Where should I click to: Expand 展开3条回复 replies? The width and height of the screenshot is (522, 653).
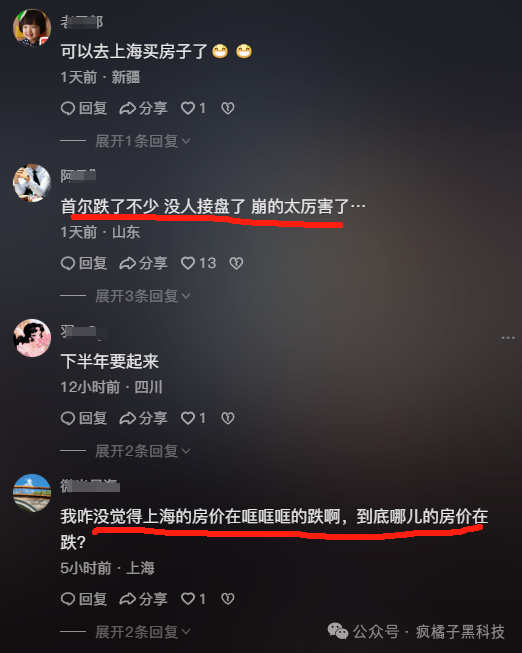point(142,296)
